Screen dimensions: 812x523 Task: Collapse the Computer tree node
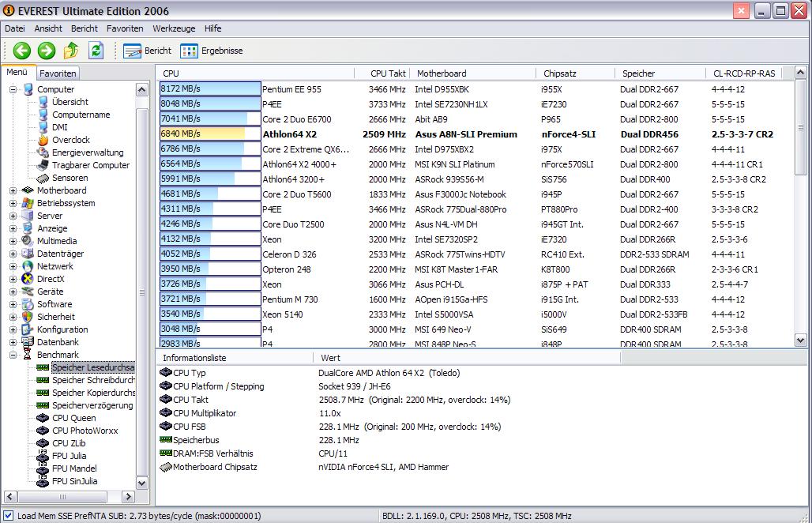click(x=13, y=89)
